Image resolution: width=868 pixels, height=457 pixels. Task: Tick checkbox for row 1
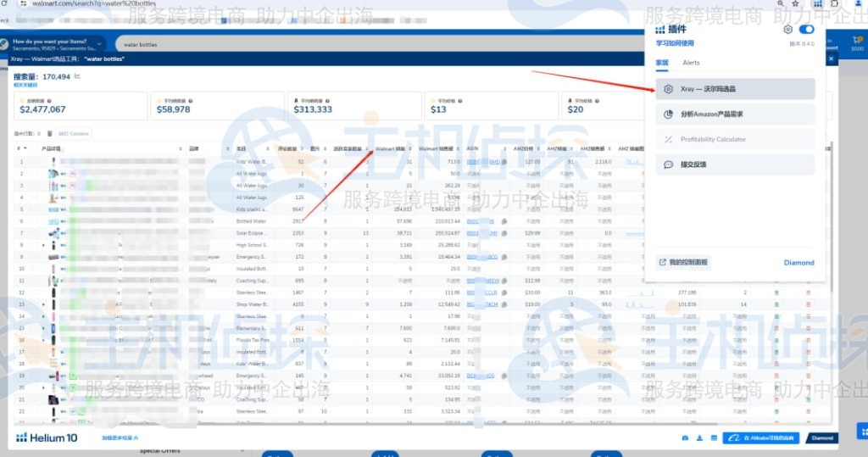(36, 161)
